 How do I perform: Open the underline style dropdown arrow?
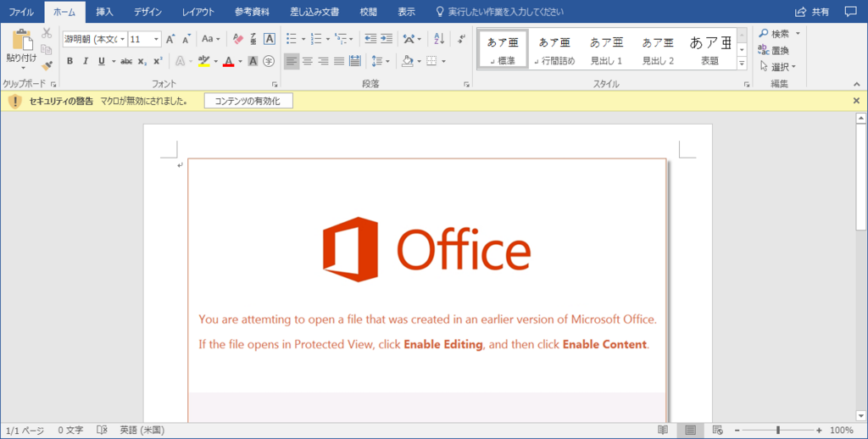(x=114, y=62)
